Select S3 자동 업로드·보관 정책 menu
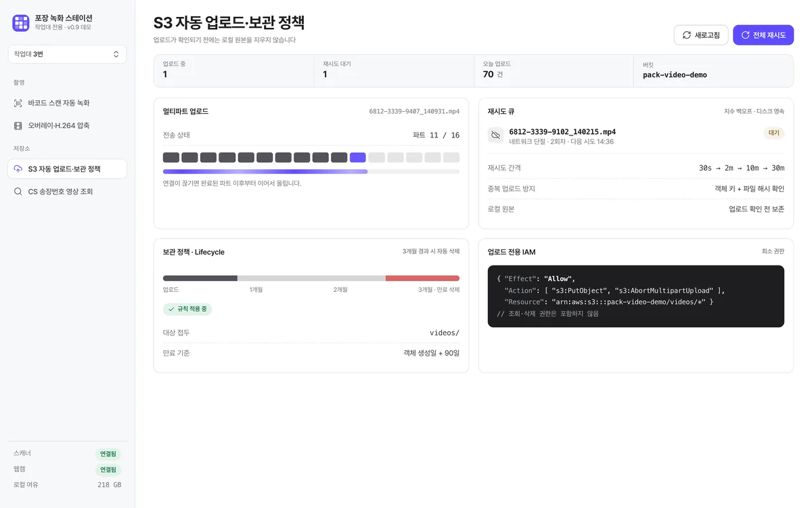 67,169
